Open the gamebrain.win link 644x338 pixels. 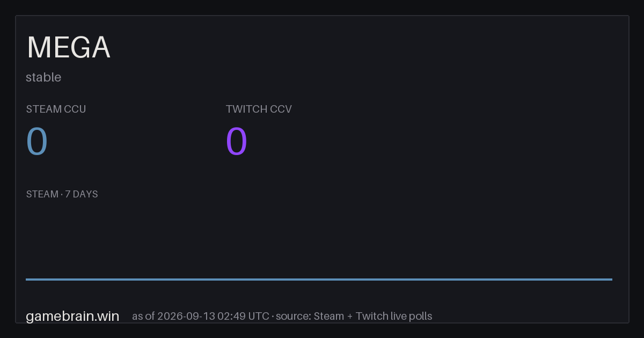tap(72, 316)
